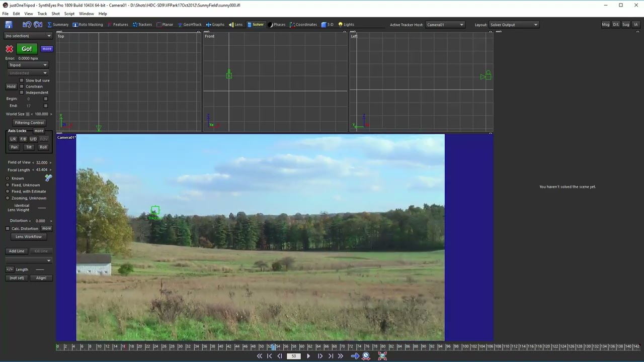Click the coordinate axis </> icon button

pos(10,269)
